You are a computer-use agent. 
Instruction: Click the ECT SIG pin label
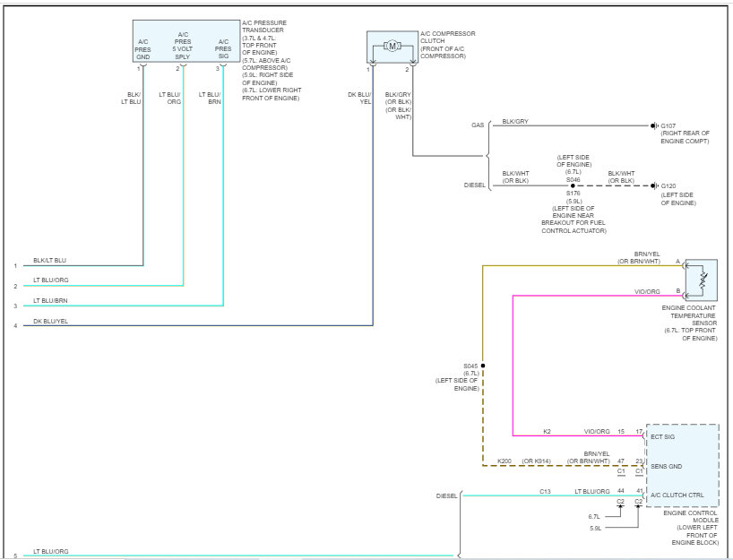tap(662, 436)
